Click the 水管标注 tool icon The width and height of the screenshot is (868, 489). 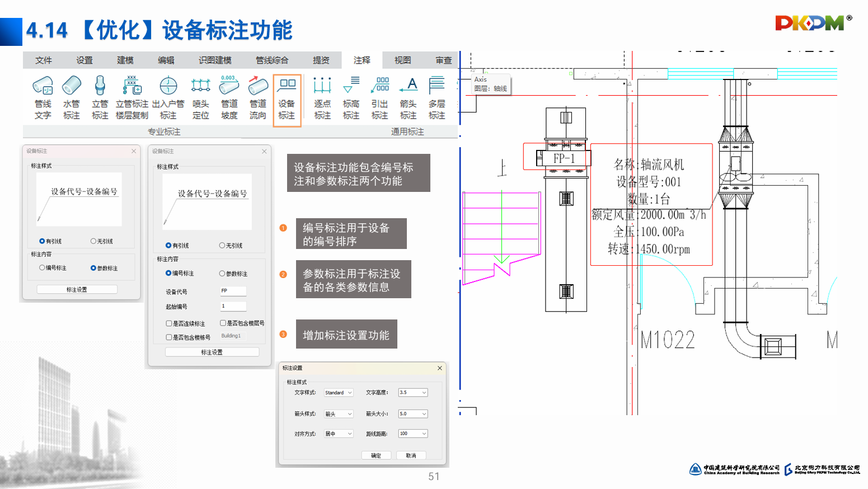(72, 98)
